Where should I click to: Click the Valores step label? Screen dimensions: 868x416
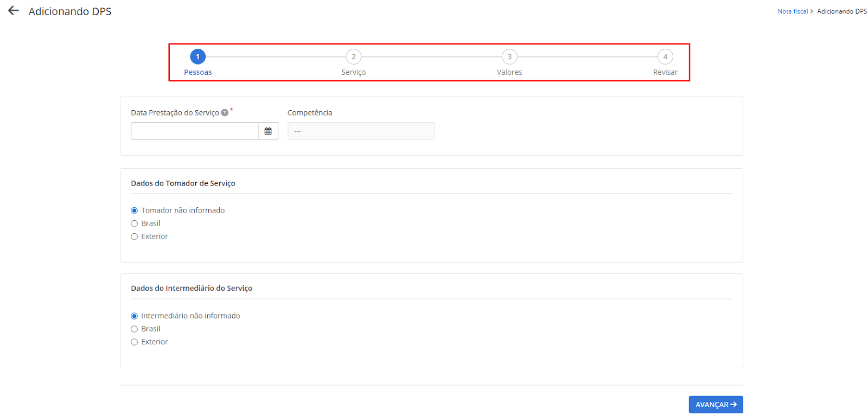click(509, 73)
